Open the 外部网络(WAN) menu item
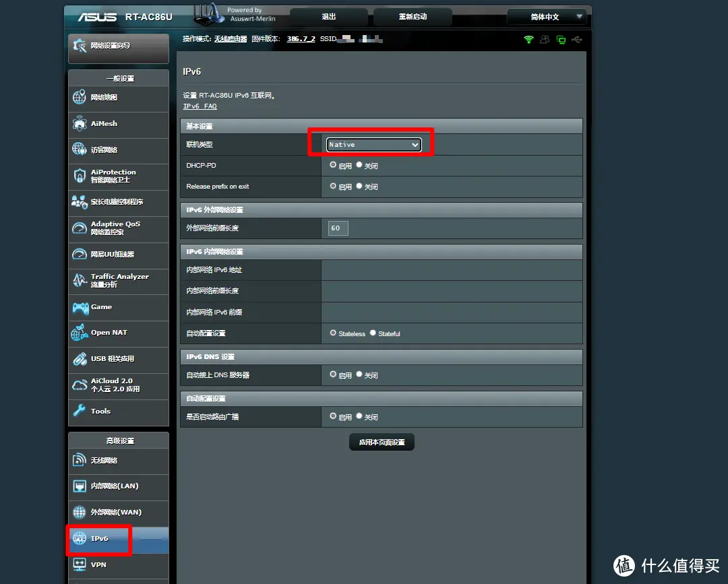Screen dimensions: 728x584 click(116, 513)
